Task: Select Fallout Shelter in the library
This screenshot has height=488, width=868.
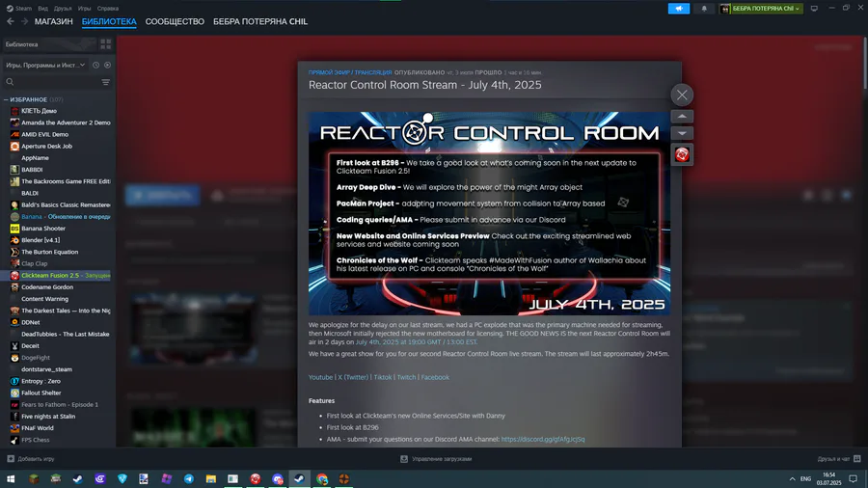Action: pyautogui.click(x=41, y=393)
